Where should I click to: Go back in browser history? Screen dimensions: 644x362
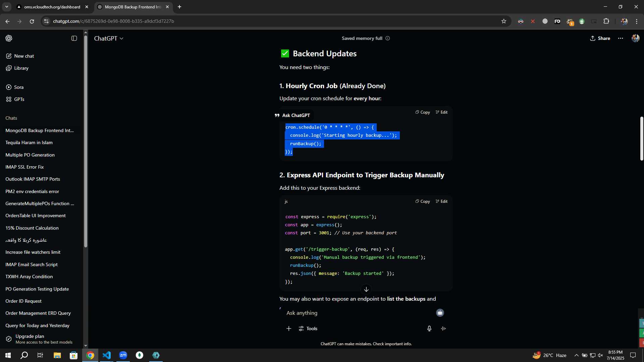pos(7,21)
